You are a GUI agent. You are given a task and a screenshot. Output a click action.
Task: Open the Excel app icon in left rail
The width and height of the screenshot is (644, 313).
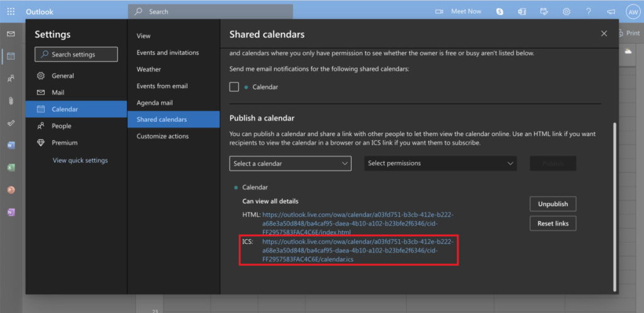(x=11, y=168)
